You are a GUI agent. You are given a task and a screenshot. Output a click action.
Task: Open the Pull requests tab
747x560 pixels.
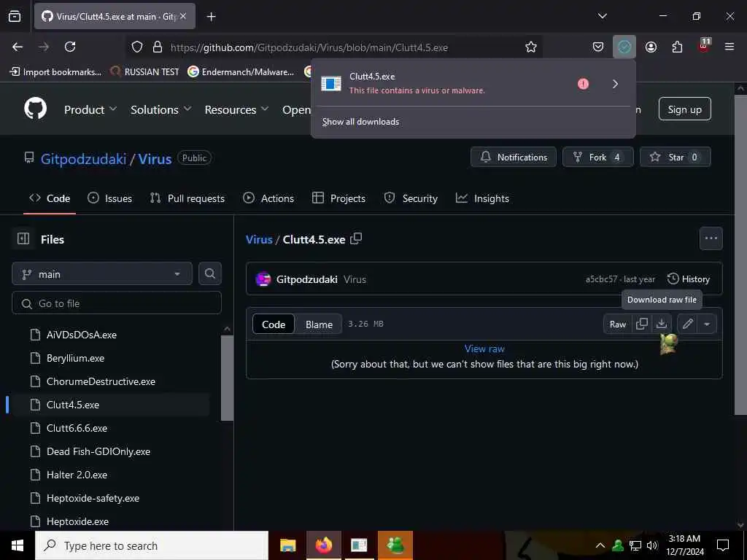pyautogui.click(x=187, y=198)
